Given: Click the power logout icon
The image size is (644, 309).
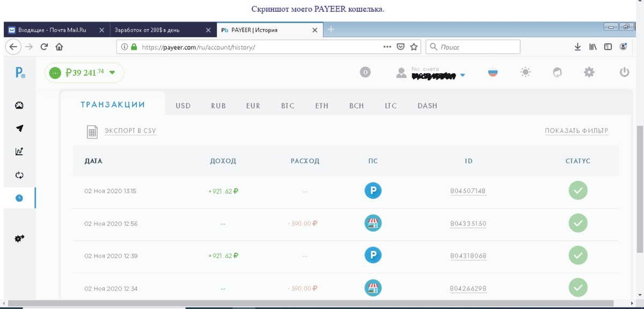Looking at the screenshot, I should 624,72.
